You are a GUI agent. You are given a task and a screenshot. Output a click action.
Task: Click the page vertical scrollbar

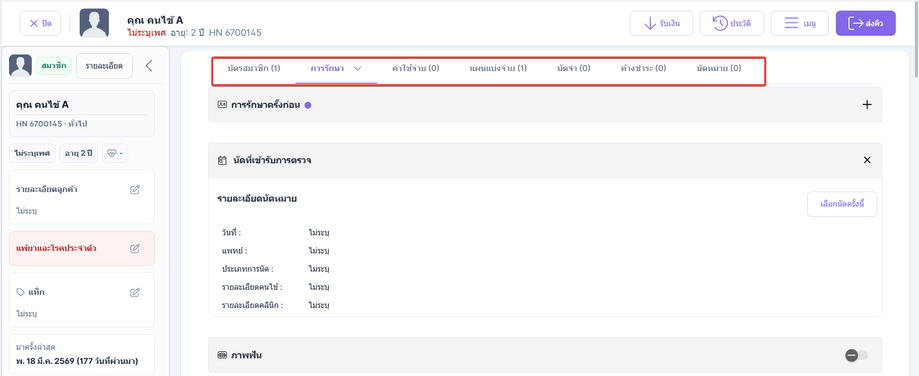point(916,41)
